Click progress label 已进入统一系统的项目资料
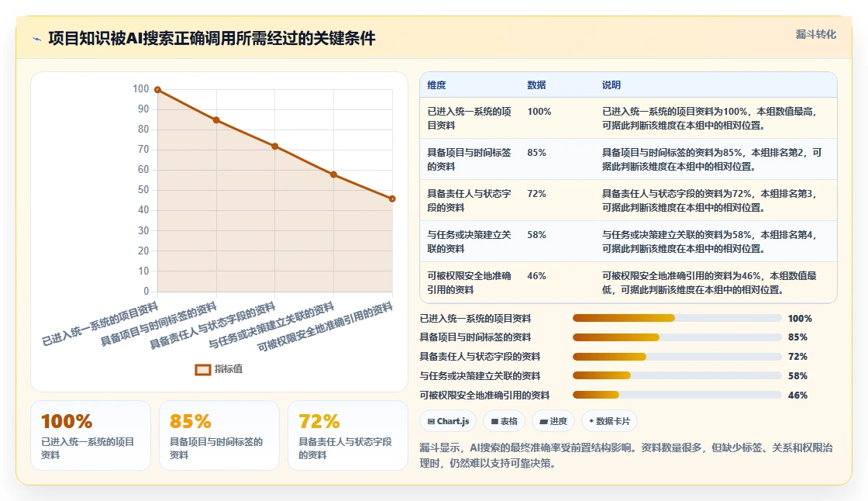The height and width of the screenshot is (501, 868). [476, 319]
